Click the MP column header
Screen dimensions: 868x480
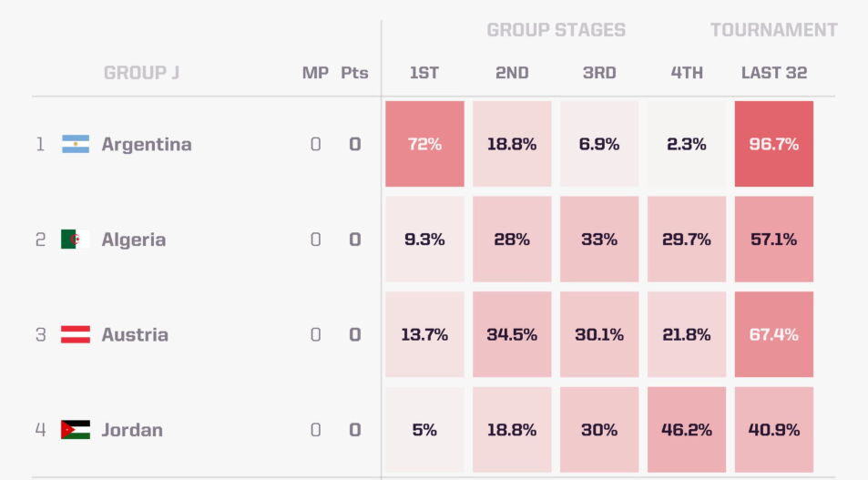[x=315, y=73]
